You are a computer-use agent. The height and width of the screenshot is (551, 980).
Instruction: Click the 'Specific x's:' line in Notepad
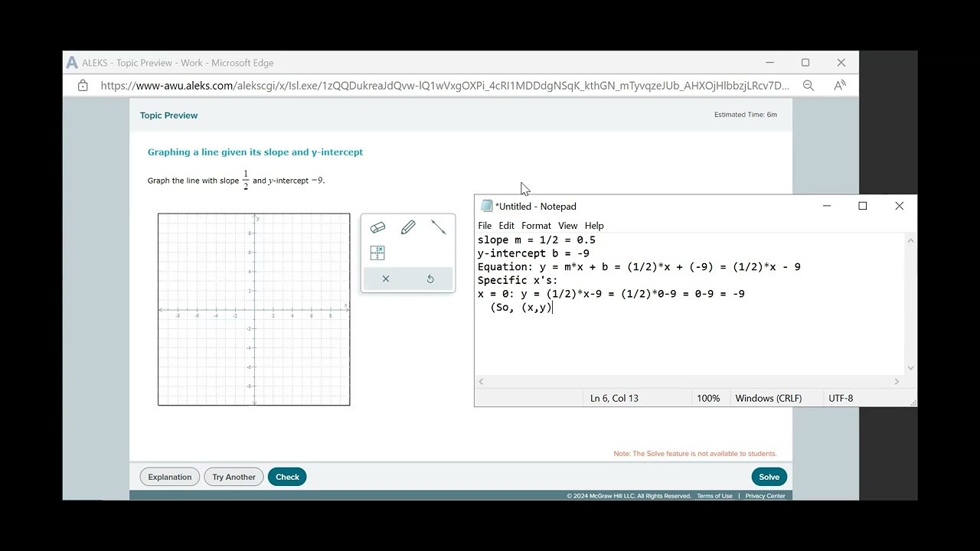point(518,280)
